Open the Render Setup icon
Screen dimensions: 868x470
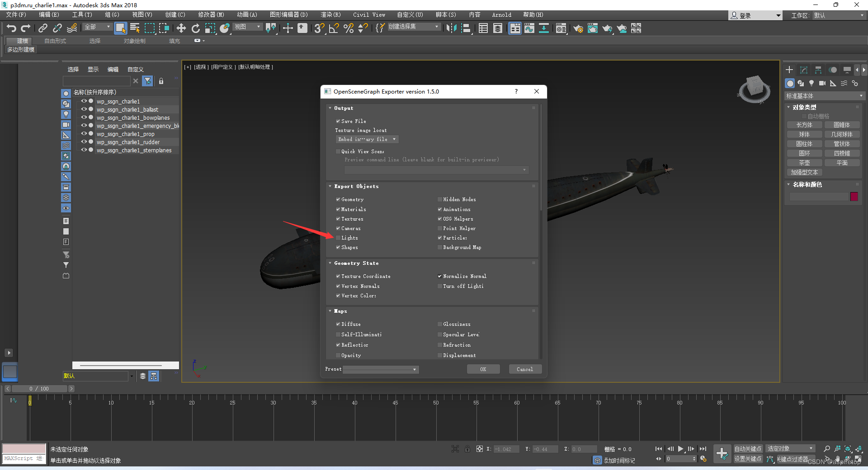(578, 28)
